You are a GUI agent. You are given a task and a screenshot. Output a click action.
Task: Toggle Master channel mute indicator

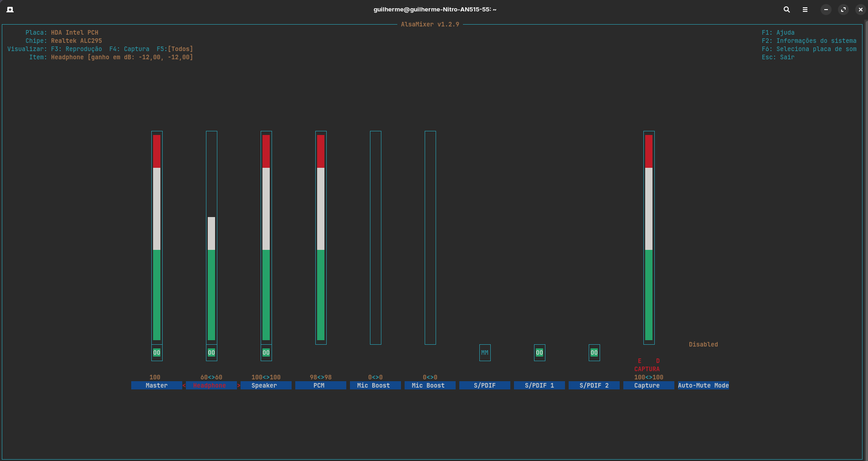pos(157,352)
